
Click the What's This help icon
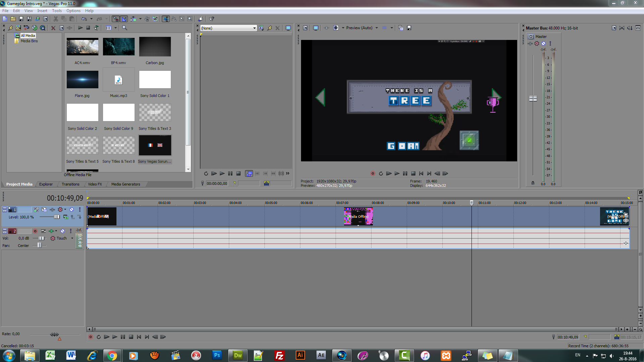click(212, 19)
